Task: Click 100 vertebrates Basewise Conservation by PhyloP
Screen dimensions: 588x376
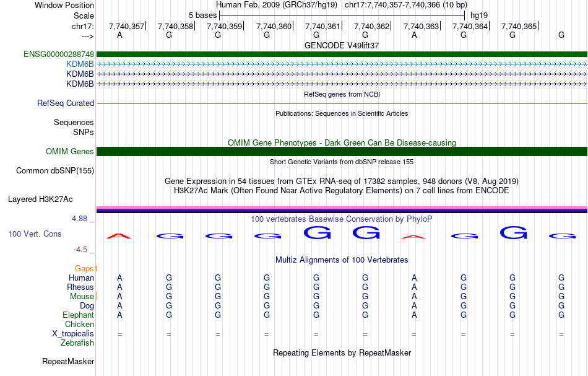Action: 342,219
